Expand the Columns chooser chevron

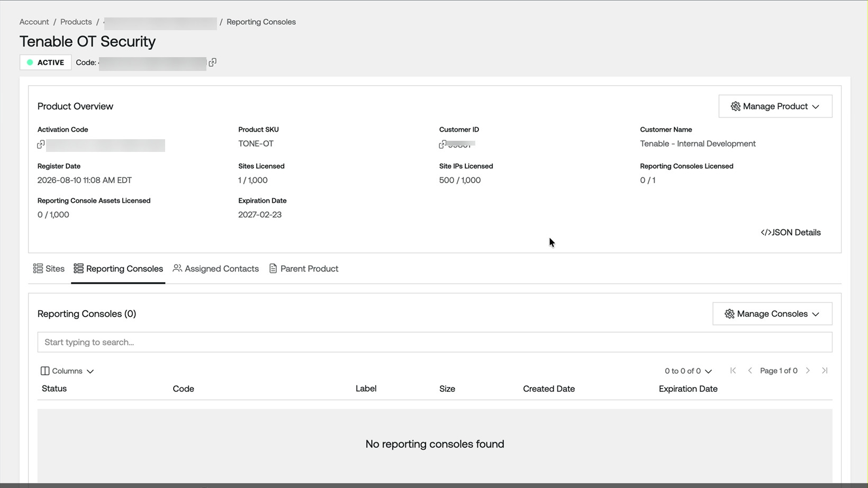coord(90,372)
